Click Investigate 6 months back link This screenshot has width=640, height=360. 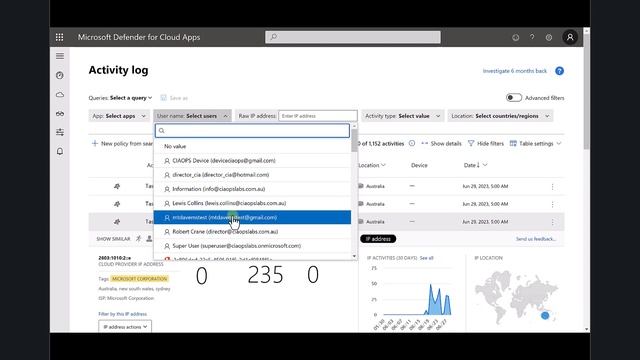coord(515,71)
